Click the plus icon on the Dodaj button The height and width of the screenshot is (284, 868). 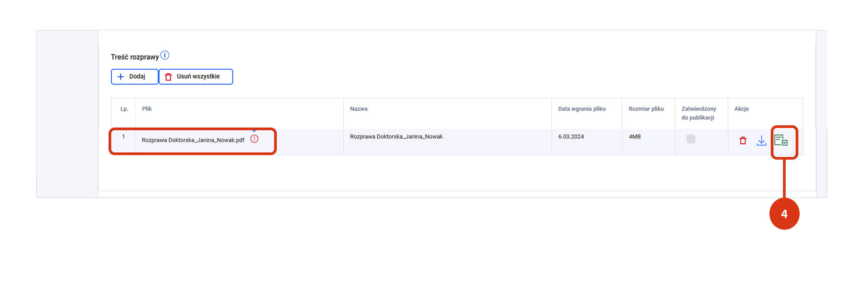[121, 77]
